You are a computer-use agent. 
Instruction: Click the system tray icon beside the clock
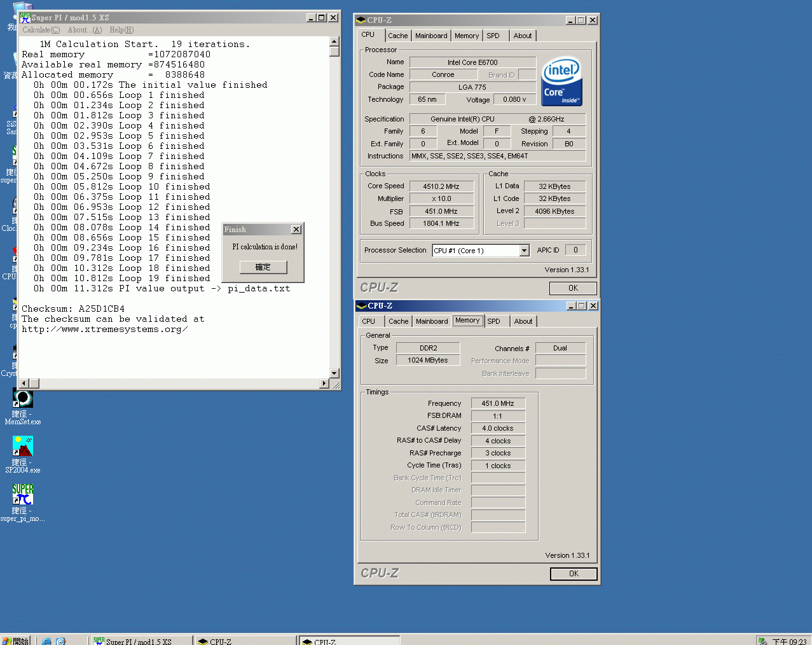point(762,641)
